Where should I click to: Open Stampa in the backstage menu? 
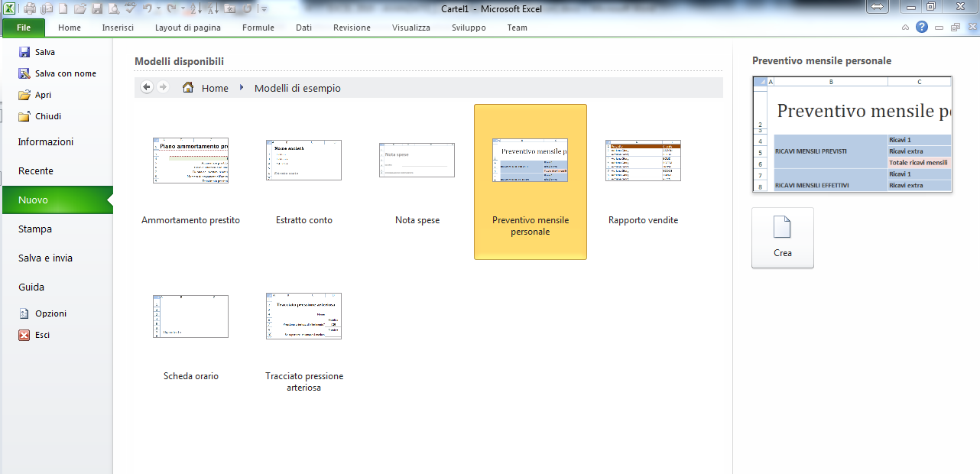(57, 229)
